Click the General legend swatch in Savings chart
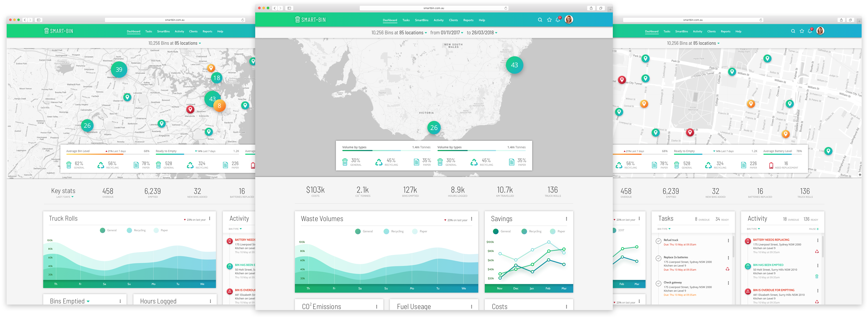The image size is (868, 319). (496, 231)
